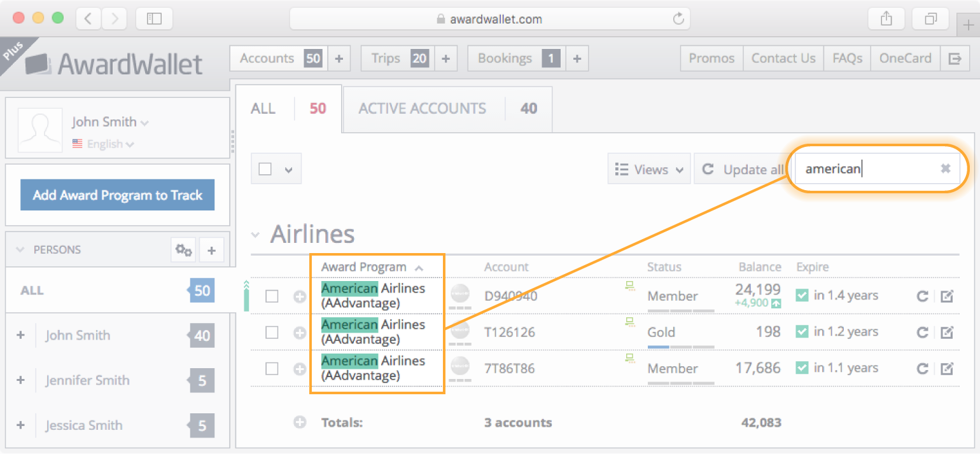Sort by the Award Program column

(x=372, y=267)
